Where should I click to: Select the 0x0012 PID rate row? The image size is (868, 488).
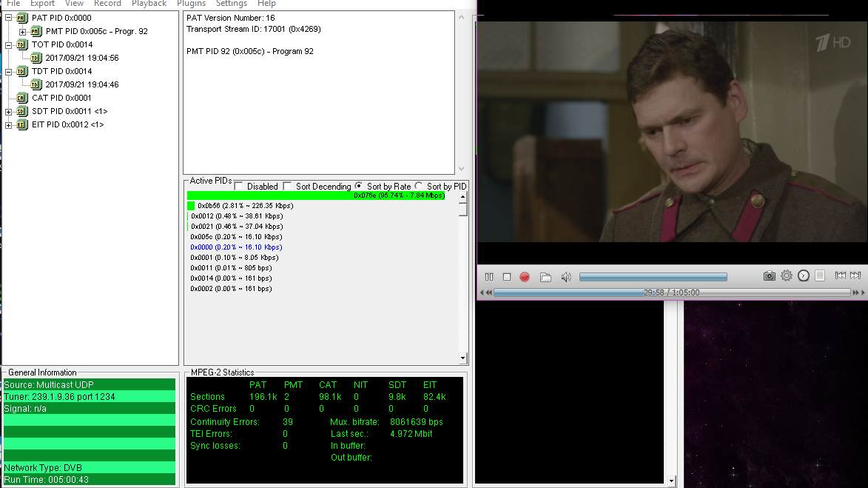(x=236, y=216)
